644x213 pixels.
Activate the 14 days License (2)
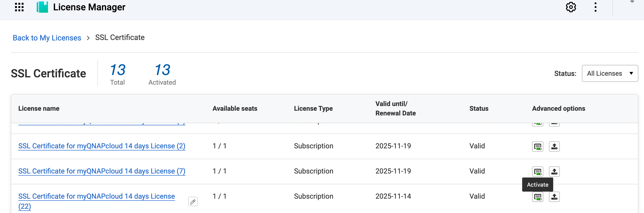[537, 146]
